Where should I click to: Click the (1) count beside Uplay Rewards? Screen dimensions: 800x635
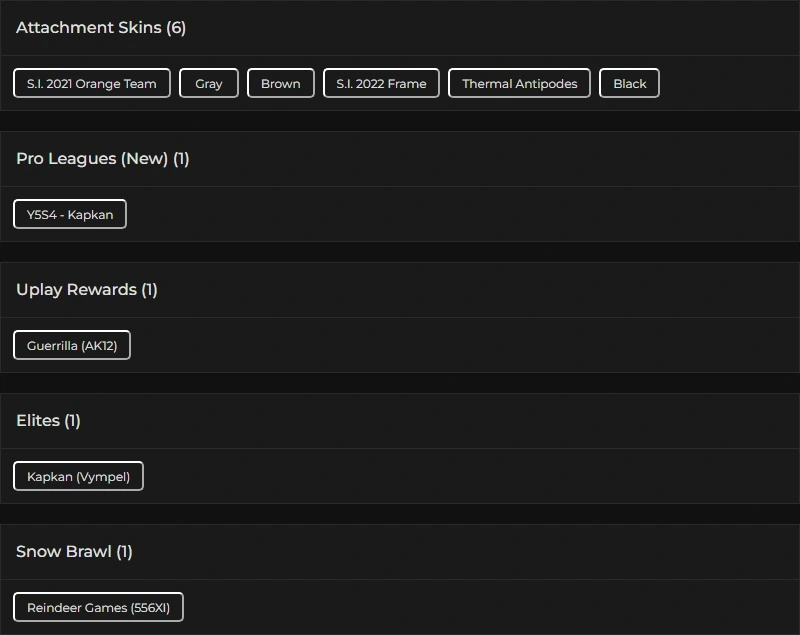149,290
